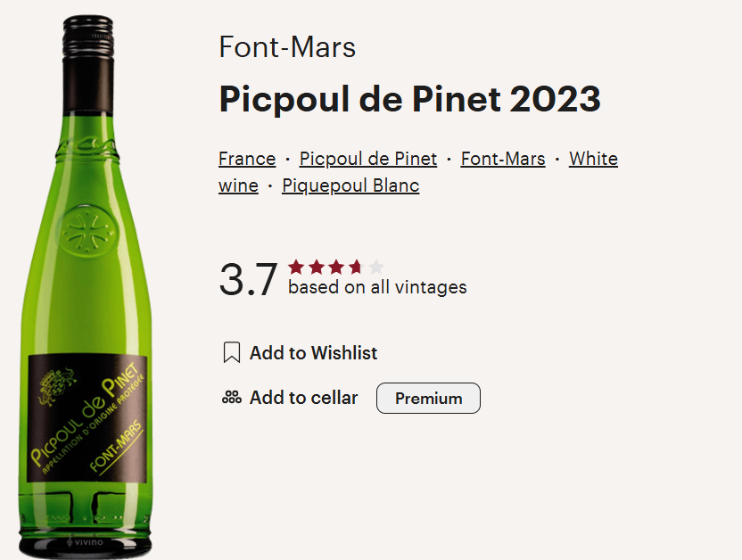The height and width of the screenshot is (560, 742).
Task: Click the Add to Wishlist text
Action: pyautogui.click(x=313, y=353)
